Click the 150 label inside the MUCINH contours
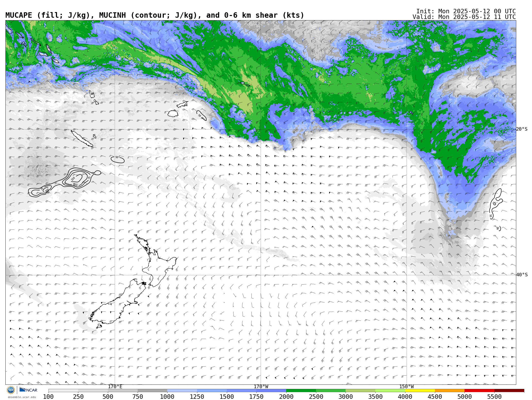 click(73, 179)
